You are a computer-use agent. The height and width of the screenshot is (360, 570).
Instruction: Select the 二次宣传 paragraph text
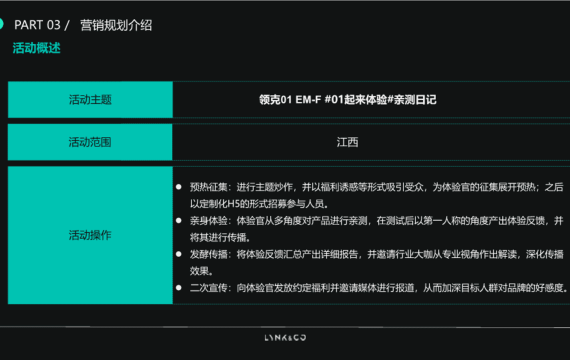point(378,288)
